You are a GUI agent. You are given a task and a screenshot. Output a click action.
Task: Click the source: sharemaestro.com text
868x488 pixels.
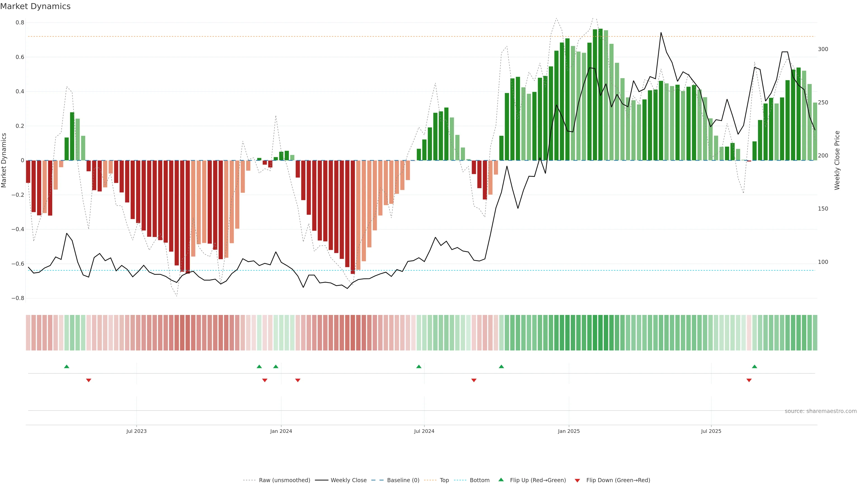pos(821,411)
